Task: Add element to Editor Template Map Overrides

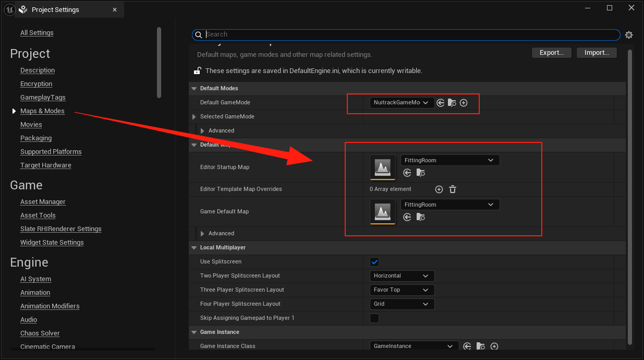Action: point(439,189)
